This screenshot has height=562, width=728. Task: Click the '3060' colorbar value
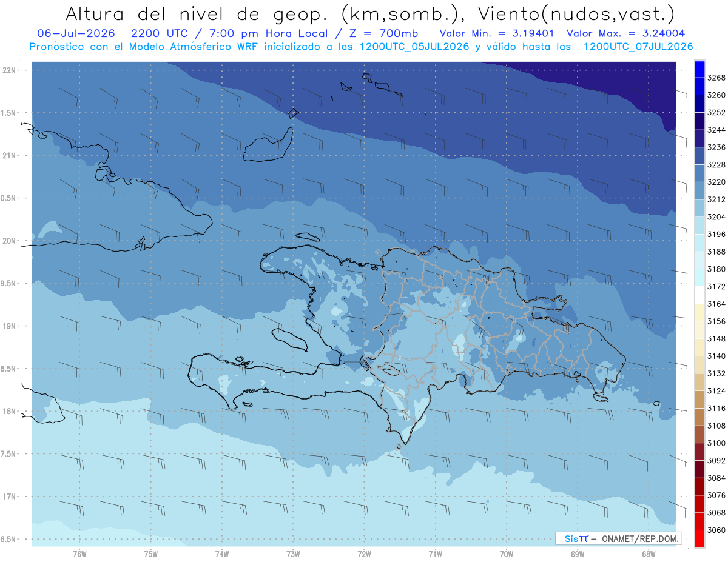pos(716,530)
